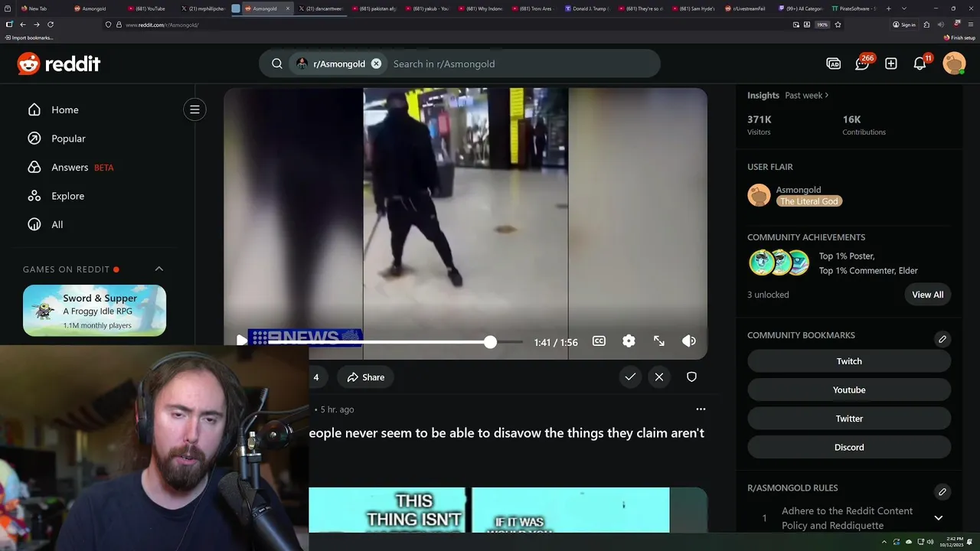Open the post overflow menu dots

(x=701, y=409)
